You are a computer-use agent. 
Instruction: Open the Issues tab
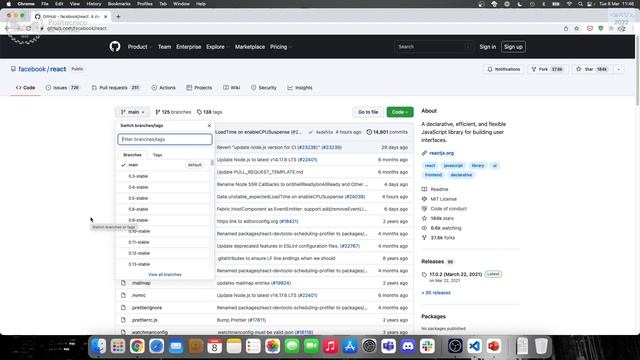[x=62, y=88]
